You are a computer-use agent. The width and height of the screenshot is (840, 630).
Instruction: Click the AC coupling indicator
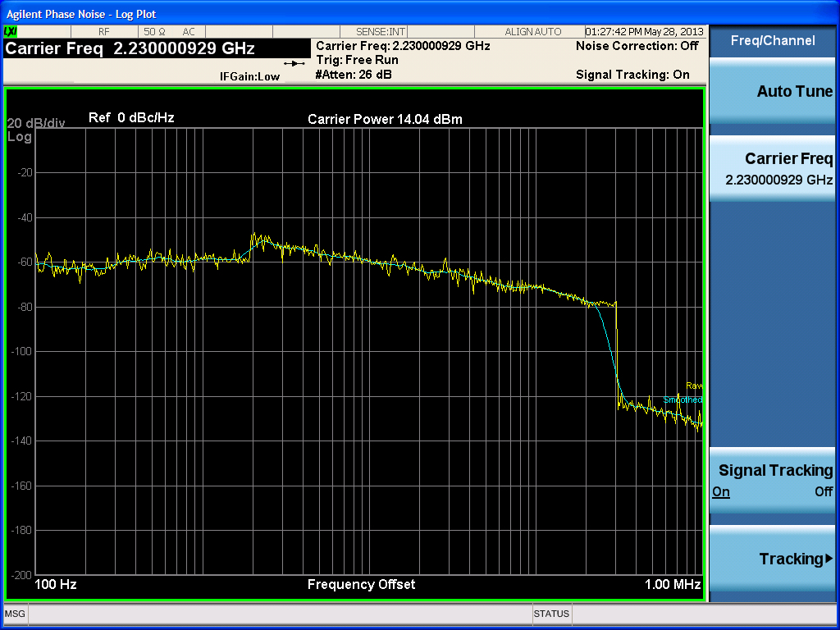189,32
